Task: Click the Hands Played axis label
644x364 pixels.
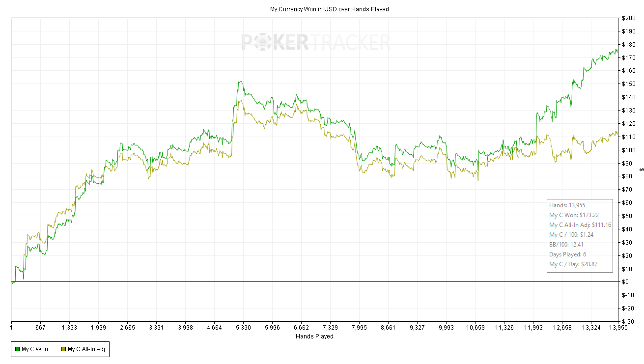Action: coord(314,336)
